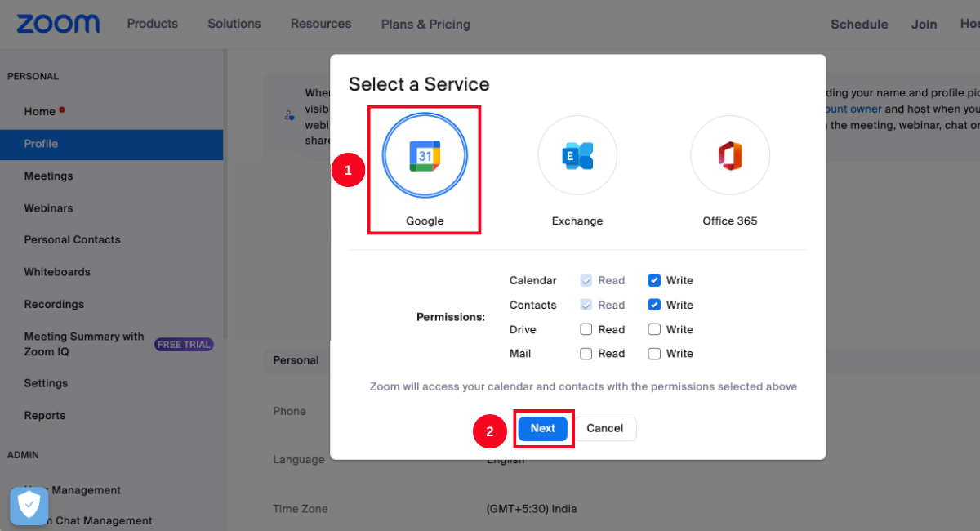The width and height of the screenshot is (980, 531).
Task: Cancel the Select a Service dialog
Action: tap(605, 428)
